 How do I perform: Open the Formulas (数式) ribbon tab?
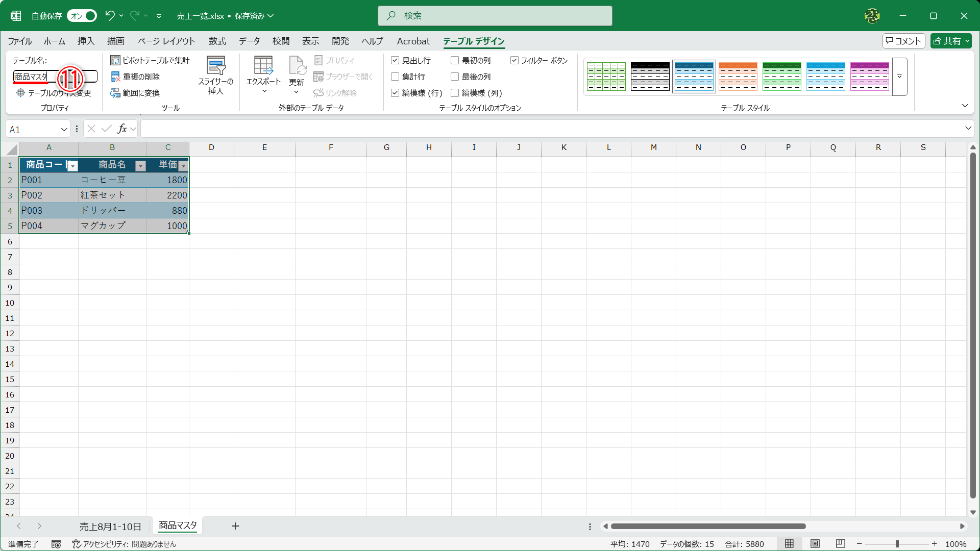point(217,41)
